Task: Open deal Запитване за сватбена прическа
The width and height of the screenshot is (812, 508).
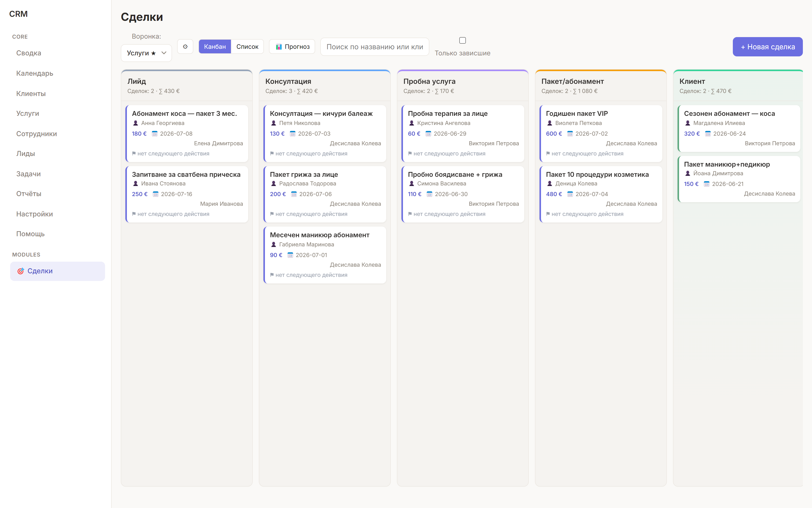Action: tap(187, 194)
